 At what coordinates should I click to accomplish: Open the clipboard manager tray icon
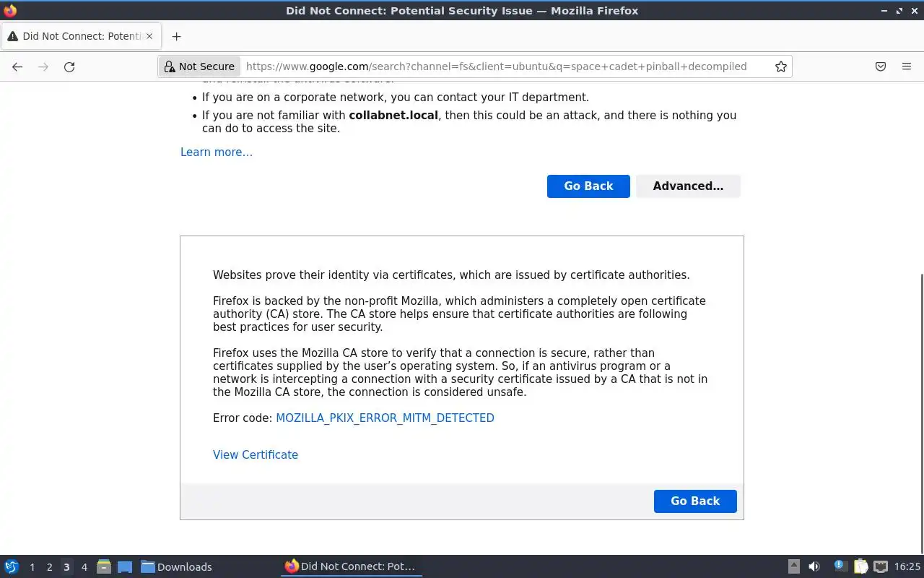(x=860, y=566)
